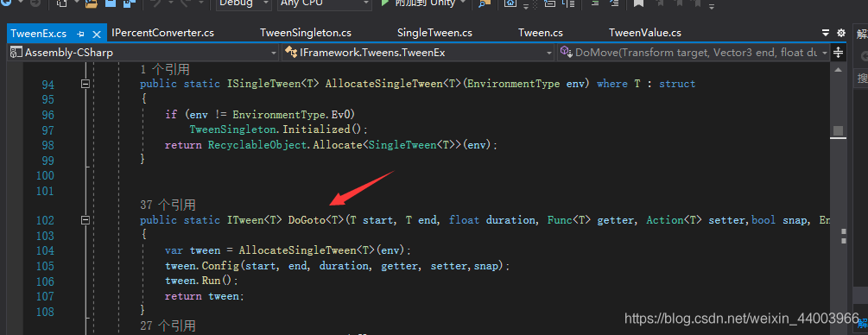
Task: Click 'where T : struct' constraint text
Action: pos(646,84)
